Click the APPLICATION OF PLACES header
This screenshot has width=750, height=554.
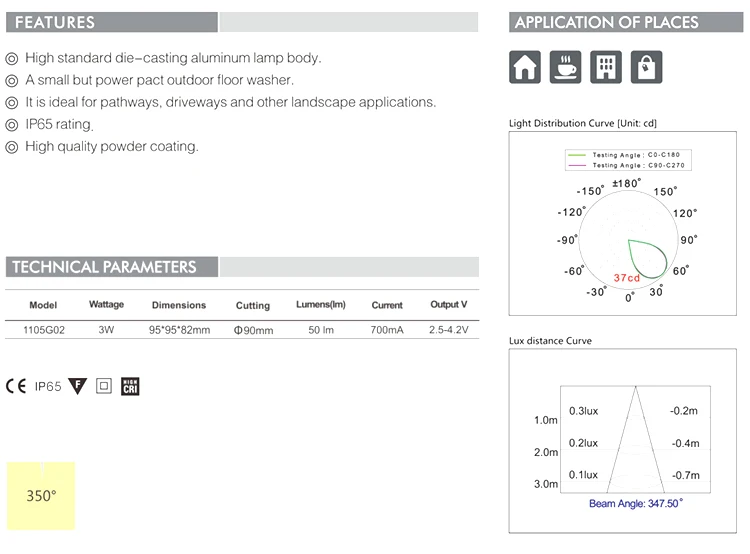[x=606, y=22]
